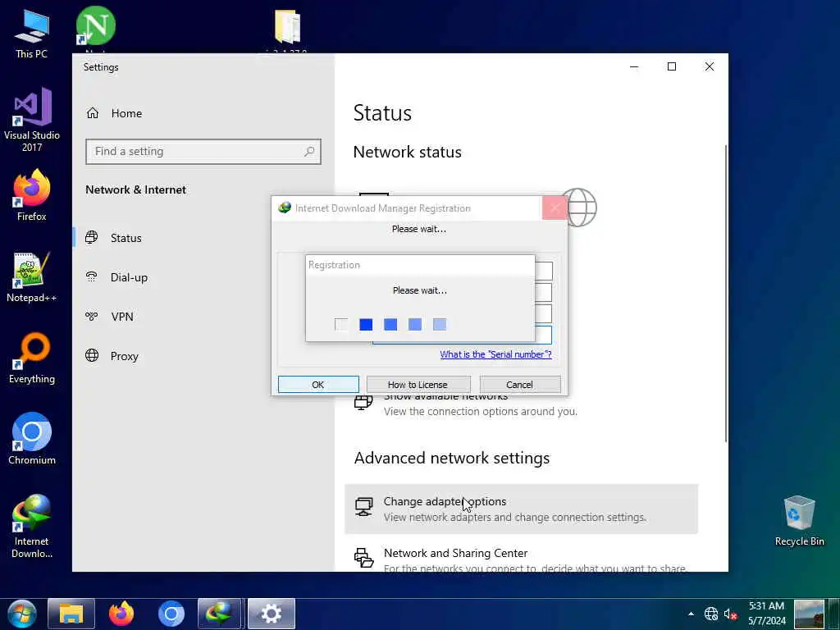Click OK in IDM Registration dialog
The image size is (840, 630).
tap(318, 385)
